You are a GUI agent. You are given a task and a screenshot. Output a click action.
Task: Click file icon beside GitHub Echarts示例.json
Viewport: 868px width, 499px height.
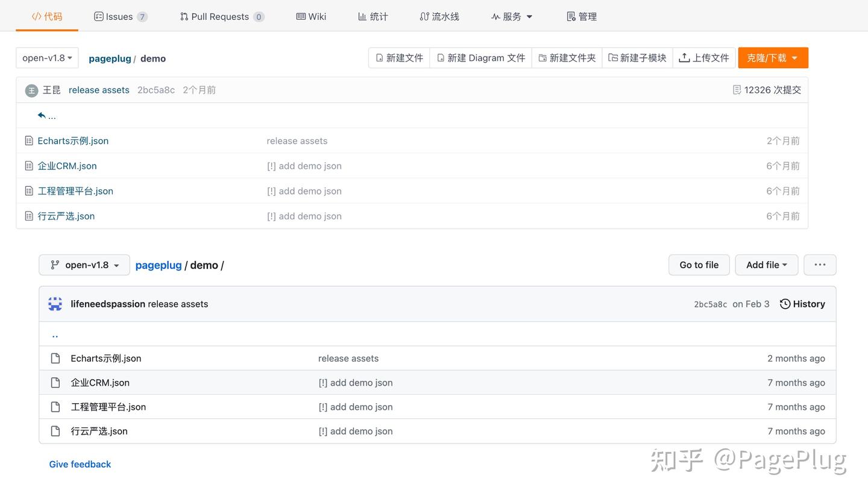coord(55,358)
